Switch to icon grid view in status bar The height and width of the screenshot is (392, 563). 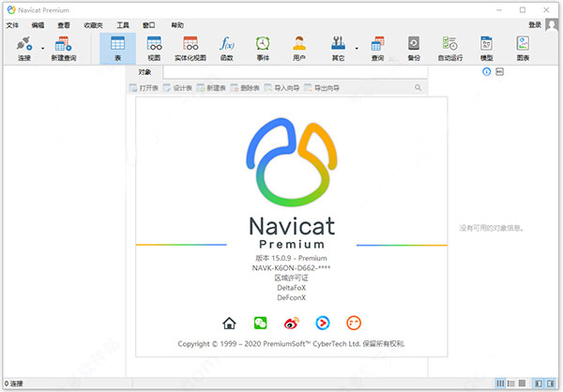[500, 384]
